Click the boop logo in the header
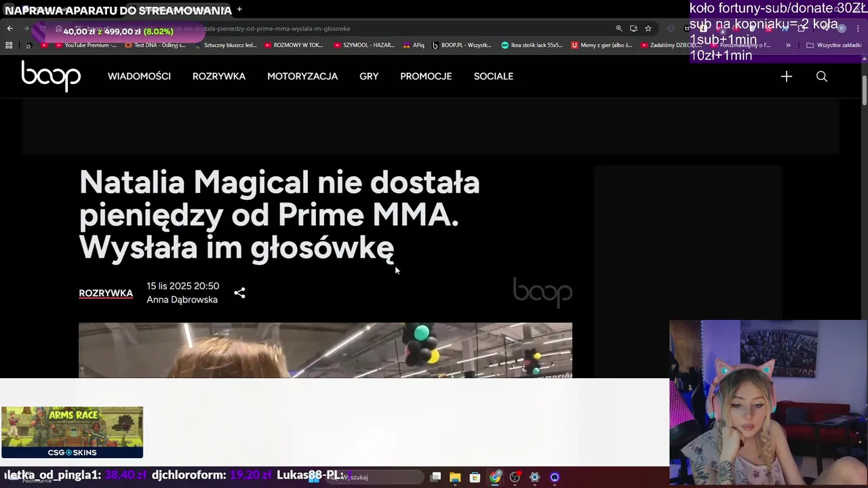 tap(51, 76)
